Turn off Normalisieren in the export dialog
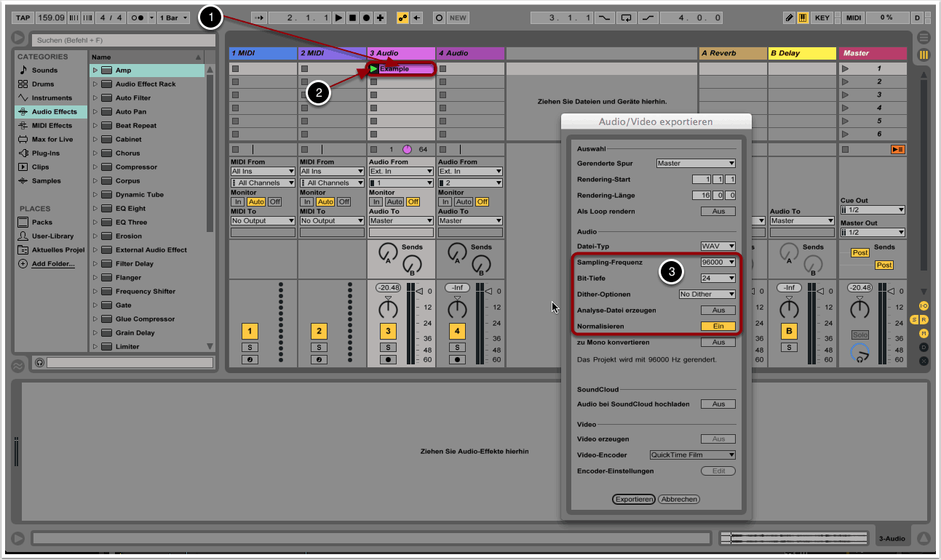Viewport: 941px width, 560px height. click(718, 327)
